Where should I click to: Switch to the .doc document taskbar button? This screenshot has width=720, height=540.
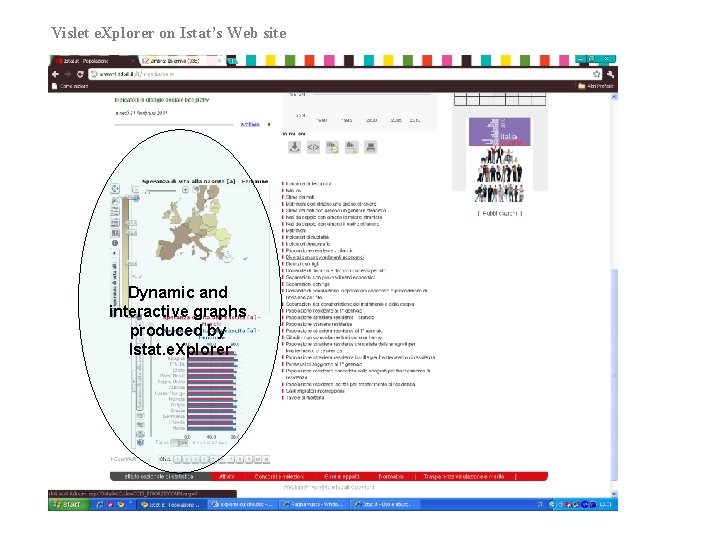pos(242,504)
